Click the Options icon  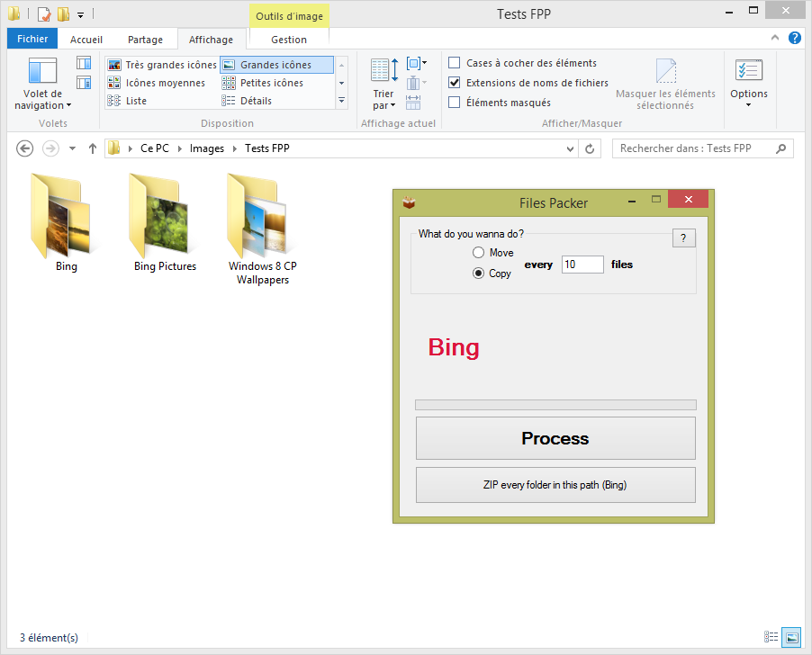[x=748, y=71]
